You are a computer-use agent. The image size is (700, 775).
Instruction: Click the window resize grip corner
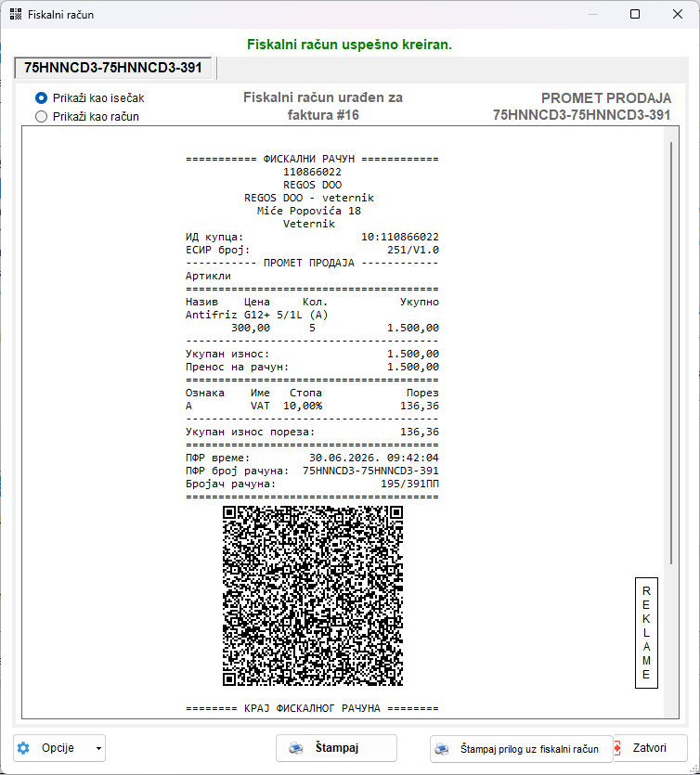694,769
